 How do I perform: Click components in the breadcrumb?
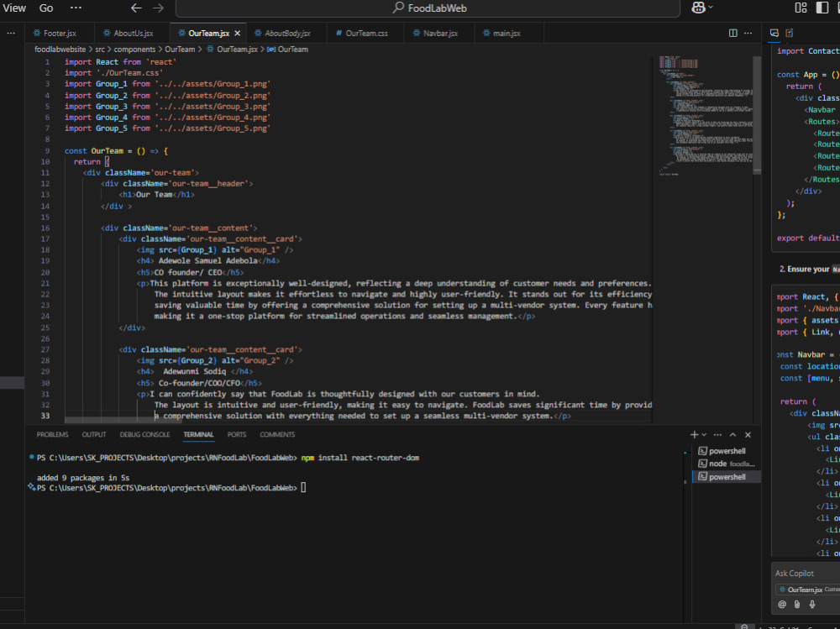pyautogui.click(x=134, y=50)
